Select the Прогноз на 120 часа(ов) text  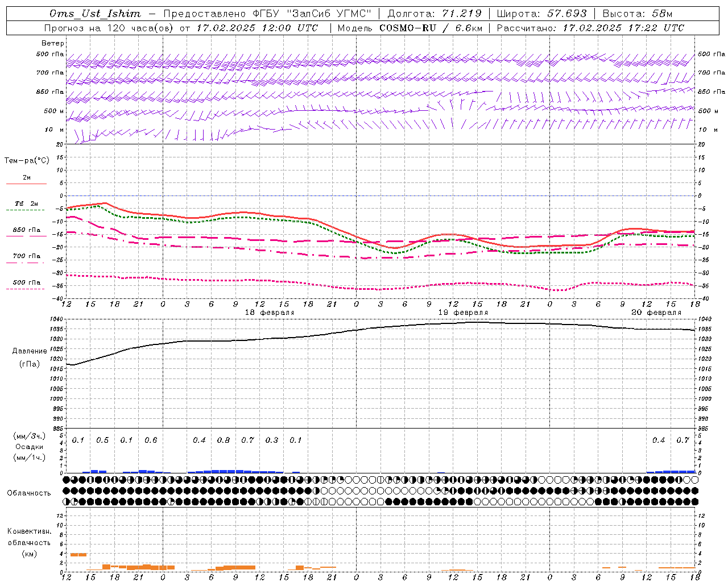[x=110, y=28]
